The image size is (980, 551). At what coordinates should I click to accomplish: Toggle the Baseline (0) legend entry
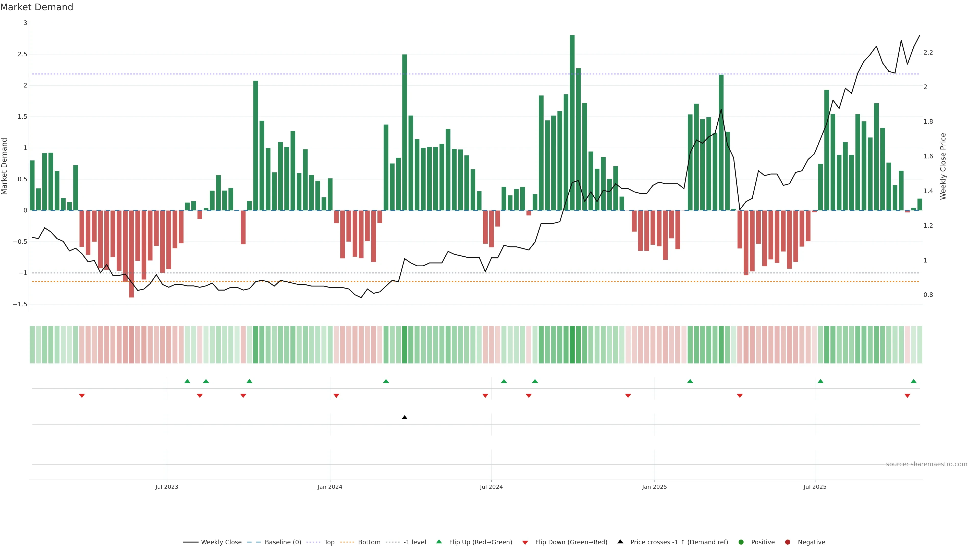[x=283, y=542]
